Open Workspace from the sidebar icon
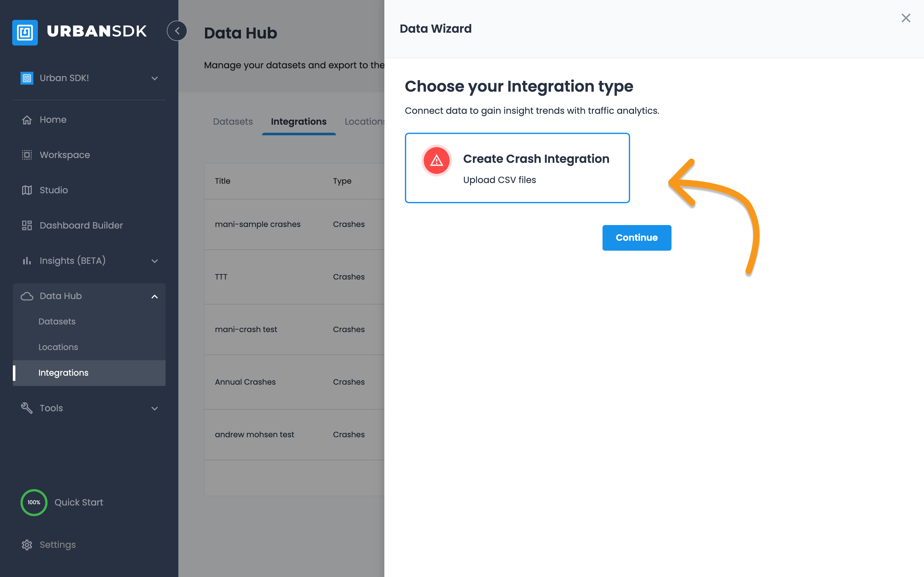This screenshot has width=924, height=577. click(x=27, y=155)
